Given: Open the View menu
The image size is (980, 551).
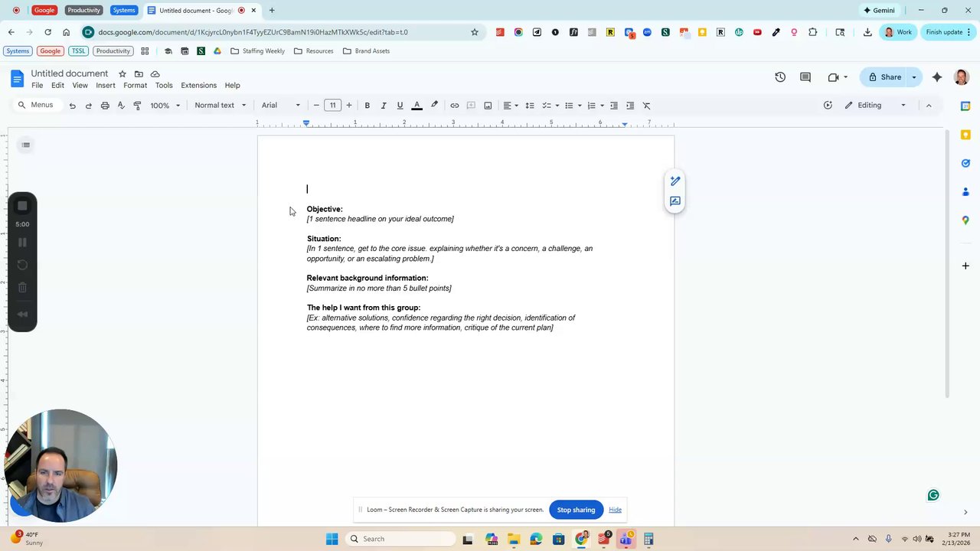Looking at the screenshot, I should tap(80, 86).
